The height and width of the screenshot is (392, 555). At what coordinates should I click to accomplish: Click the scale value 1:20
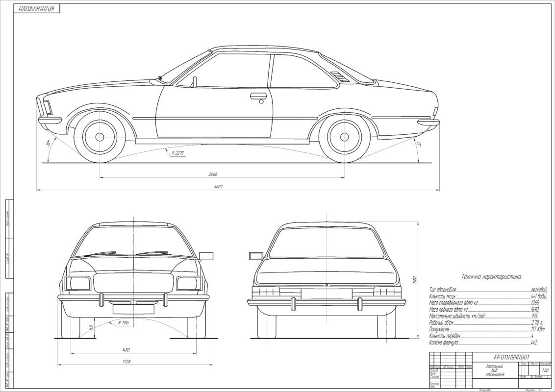[x=546, y=370]
